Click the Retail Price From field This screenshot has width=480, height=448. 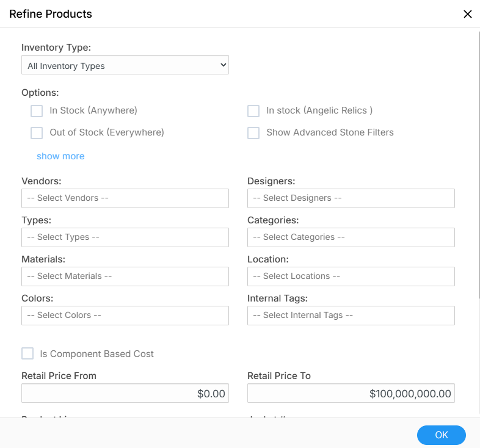click(125, 394)
